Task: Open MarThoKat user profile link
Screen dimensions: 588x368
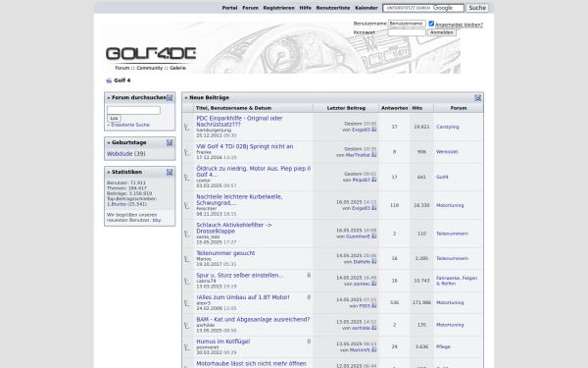Action: point(358,155)
